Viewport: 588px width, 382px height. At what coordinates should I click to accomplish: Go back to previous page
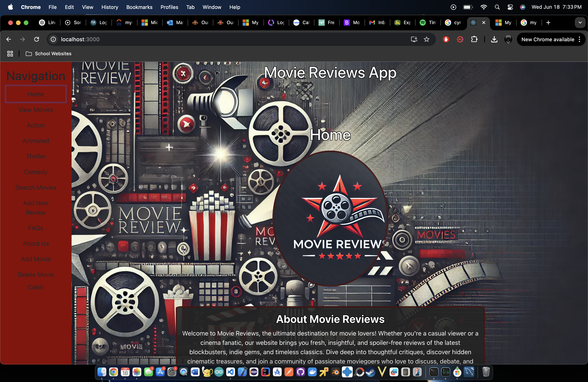coord(9,39)
